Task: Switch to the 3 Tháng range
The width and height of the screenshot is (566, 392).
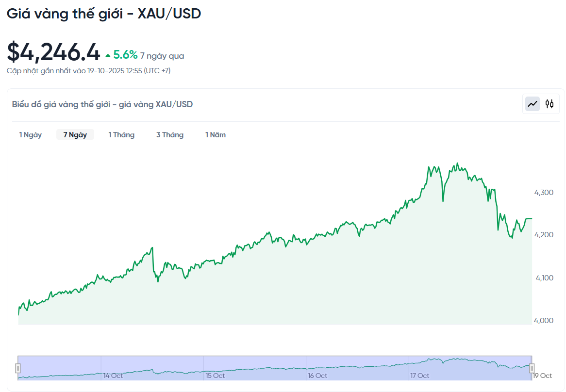Action: [170, 135]
